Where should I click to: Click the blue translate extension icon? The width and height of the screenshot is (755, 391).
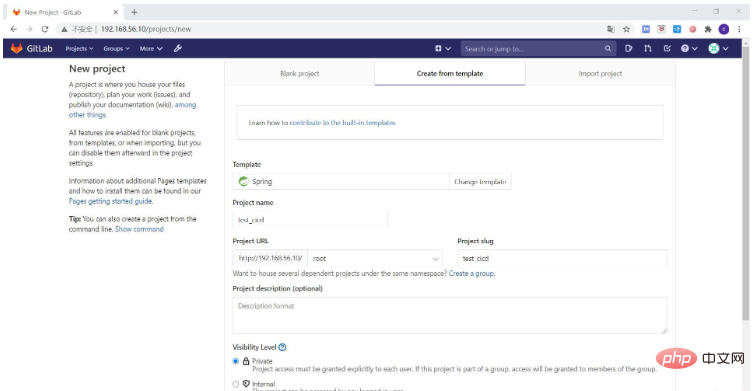coord(677,29)
